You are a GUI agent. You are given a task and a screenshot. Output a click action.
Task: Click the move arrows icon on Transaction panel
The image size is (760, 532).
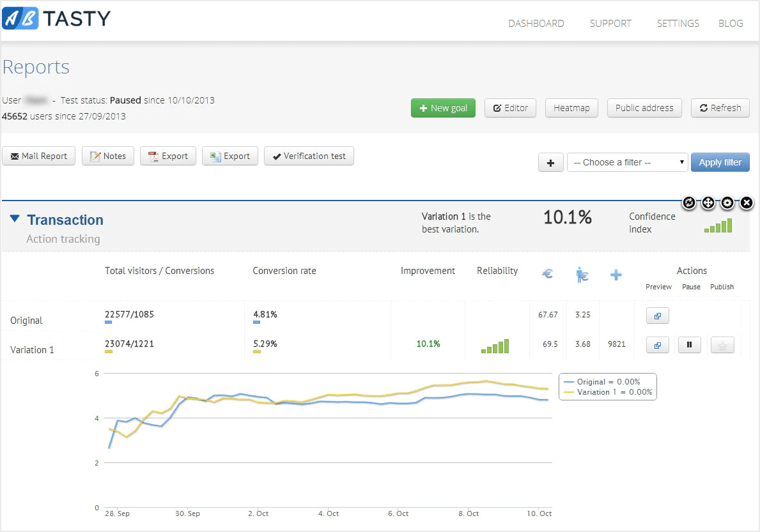click(708, 203)
